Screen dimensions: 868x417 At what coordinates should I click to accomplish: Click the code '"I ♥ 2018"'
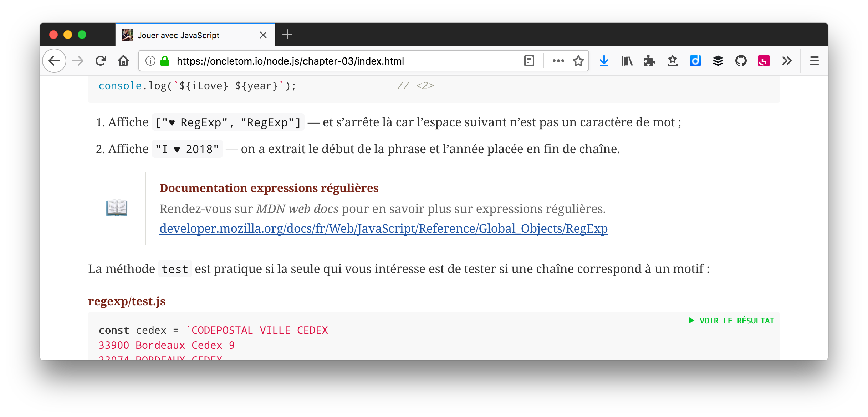point(187,149)
